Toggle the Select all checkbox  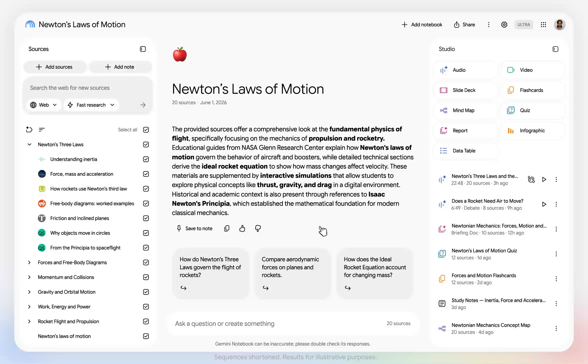pos(146,130)
